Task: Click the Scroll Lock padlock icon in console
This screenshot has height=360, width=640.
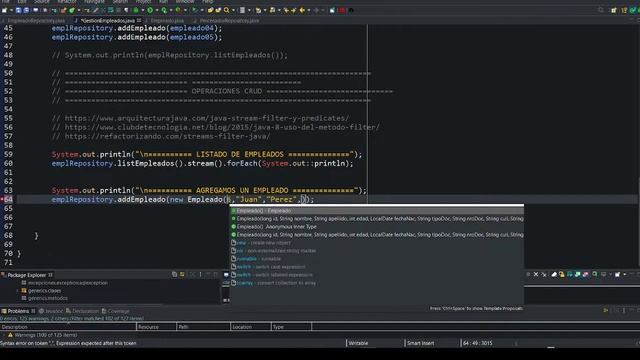Action: tap(562, 275)
